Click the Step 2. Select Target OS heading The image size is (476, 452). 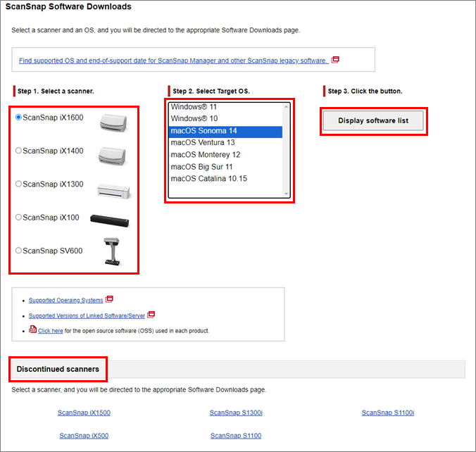211,91
